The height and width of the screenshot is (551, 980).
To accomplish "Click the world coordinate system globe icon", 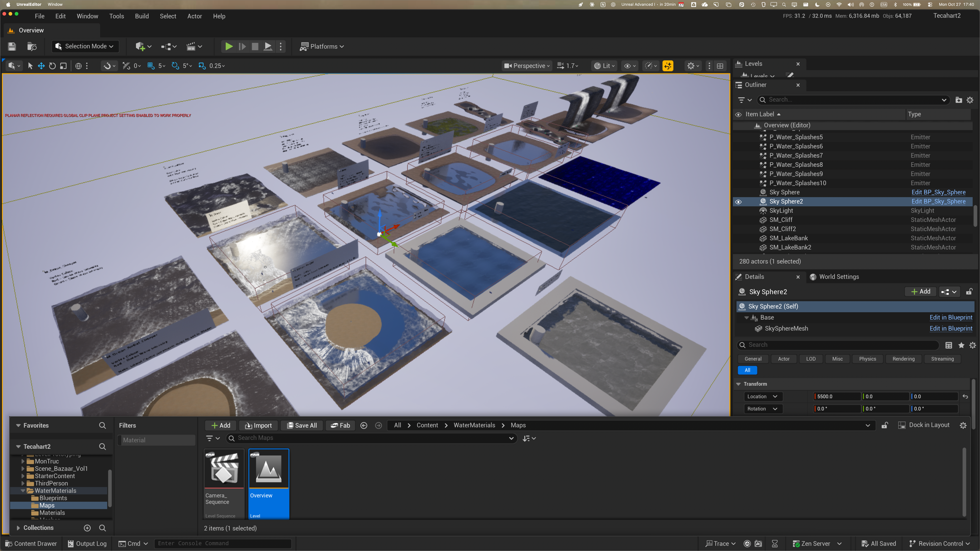I will 78,66.
